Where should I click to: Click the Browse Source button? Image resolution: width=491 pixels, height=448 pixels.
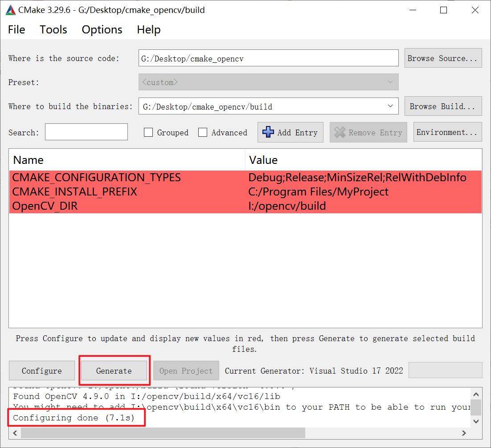tap(443, 58)
